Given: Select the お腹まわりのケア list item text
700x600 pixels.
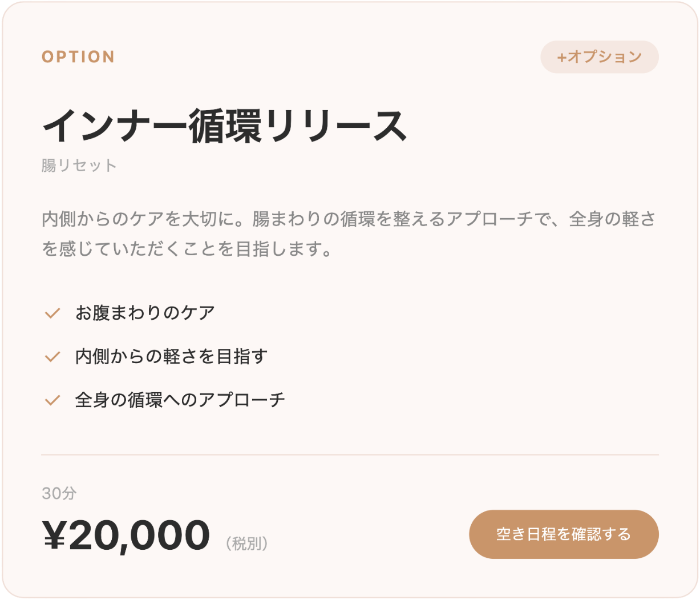Looking at the screenshot, I should [145, 313].
